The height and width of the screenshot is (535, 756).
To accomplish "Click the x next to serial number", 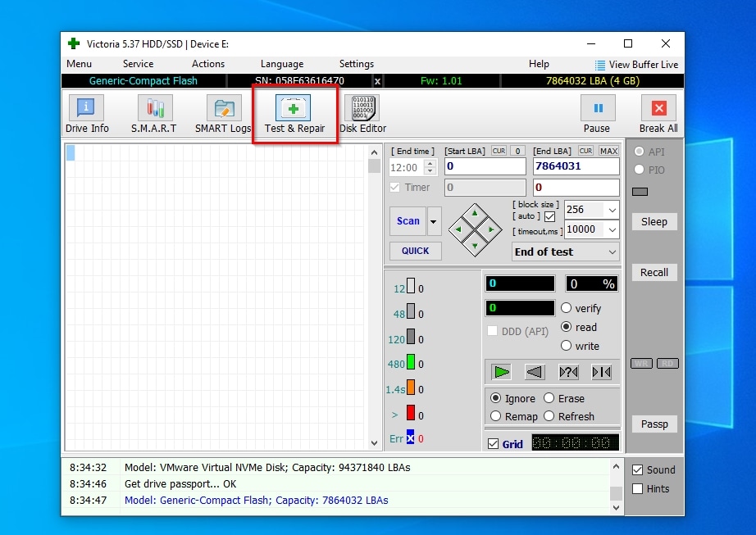I will click(x=377, y=81).
